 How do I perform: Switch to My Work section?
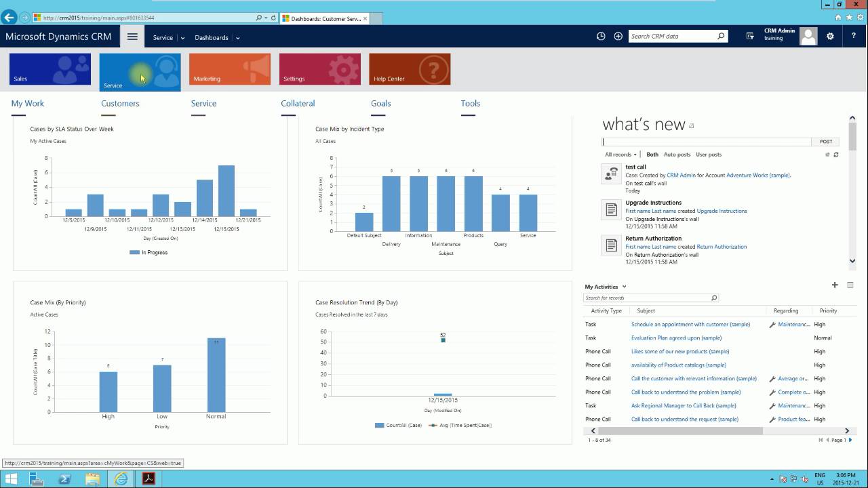pyautogui.click(x=28, y=103)
